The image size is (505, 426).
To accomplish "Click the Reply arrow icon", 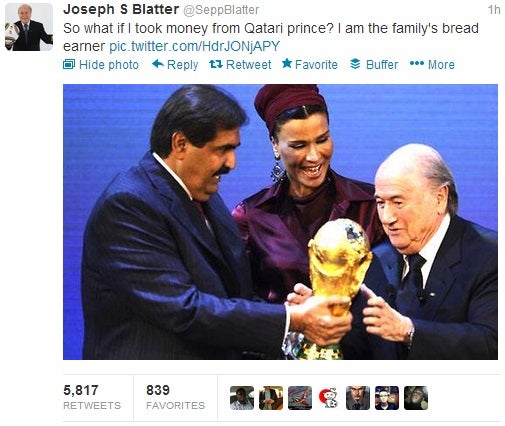I will click(158, 64).
